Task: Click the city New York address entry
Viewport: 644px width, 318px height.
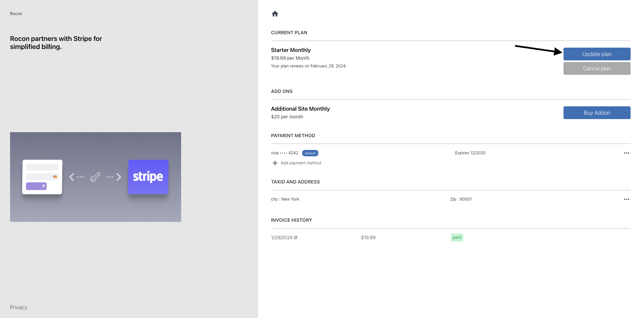Action: coord(285,199)
